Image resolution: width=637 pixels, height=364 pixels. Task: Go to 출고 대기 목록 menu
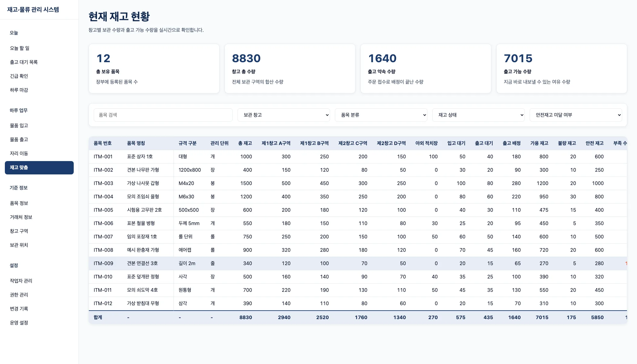[x=39, y=62]
